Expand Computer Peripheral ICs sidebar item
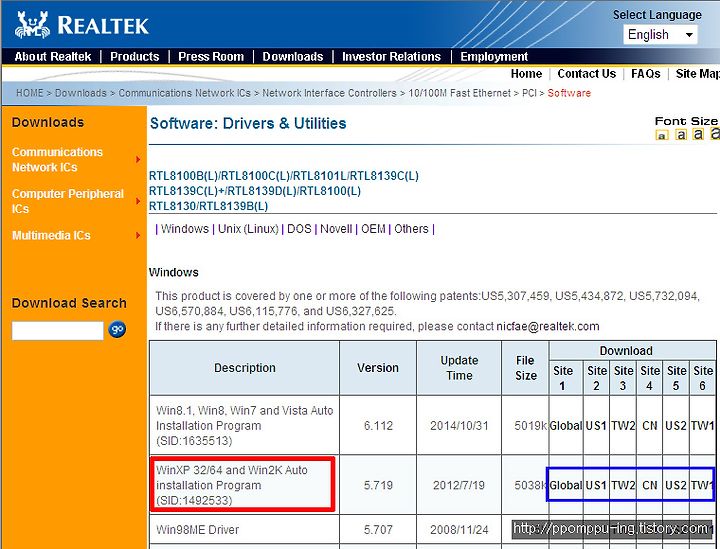The width and height of the screenshot is (720, 549). coord(76,201)
